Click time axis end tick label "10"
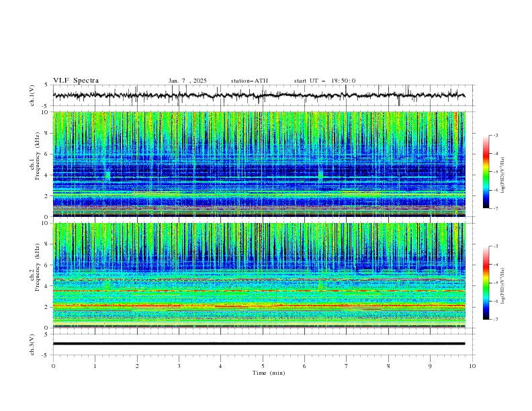The image size is (532, 411). pyautogui.click(x=472, y=366)
